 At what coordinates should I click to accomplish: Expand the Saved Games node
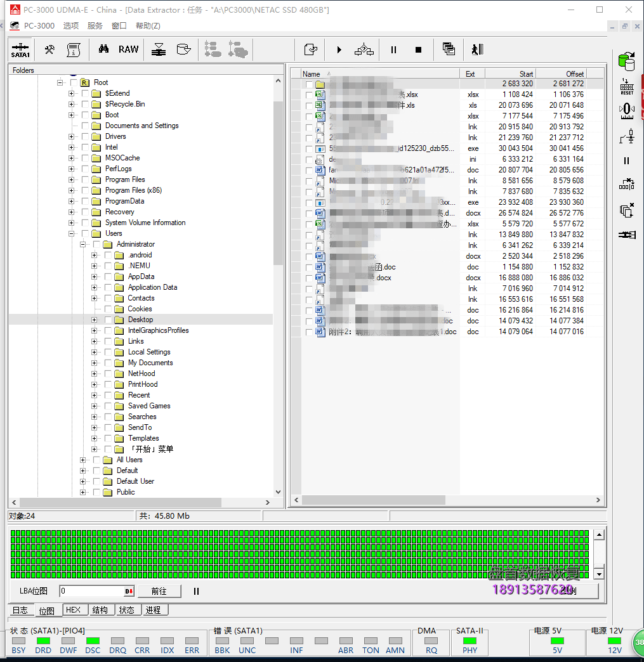(95, 406)
